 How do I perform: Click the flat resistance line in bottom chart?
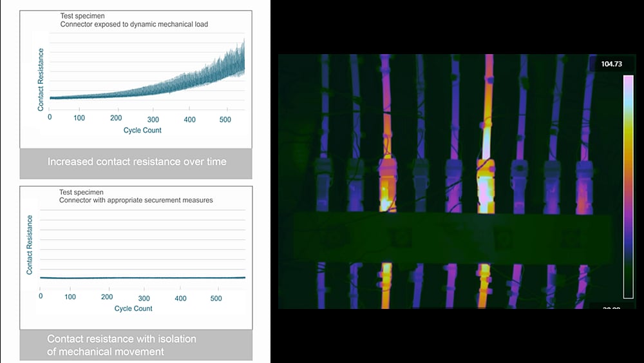point(142,278)
